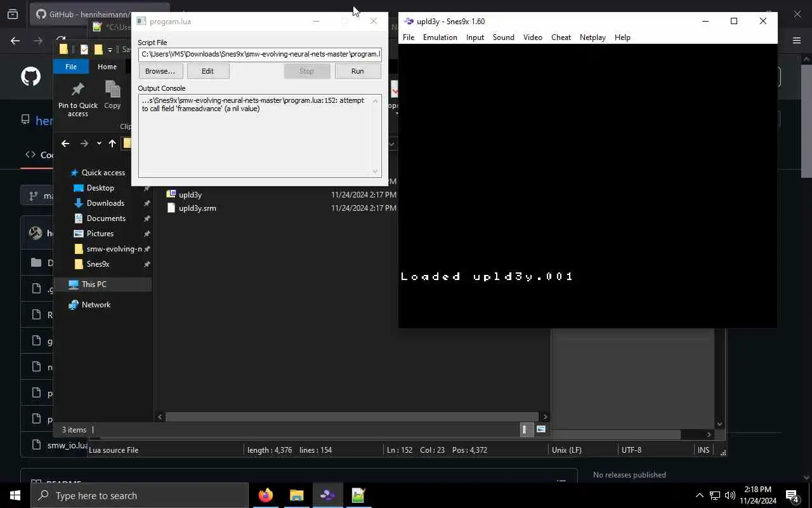This screenshot has height=508, width=812.
Task: Click the Script File path field
Action: 259,54
